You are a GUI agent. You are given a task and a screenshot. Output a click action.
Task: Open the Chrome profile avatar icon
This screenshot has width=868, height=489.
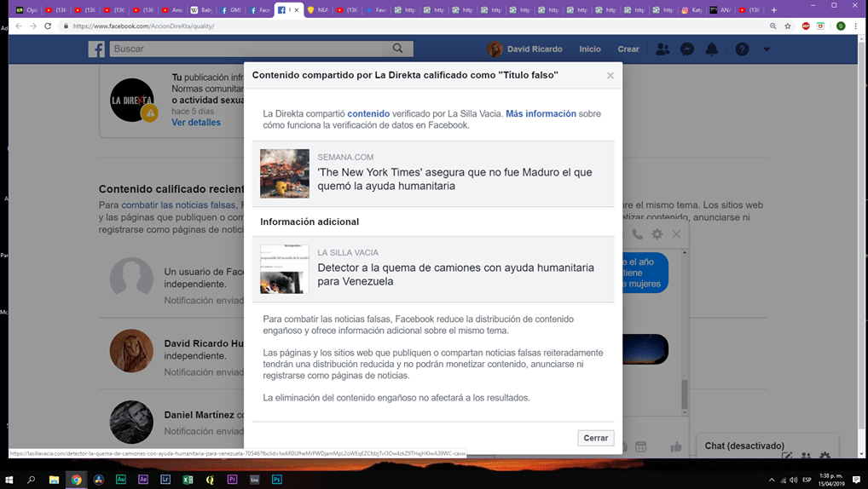pos(841,26)
